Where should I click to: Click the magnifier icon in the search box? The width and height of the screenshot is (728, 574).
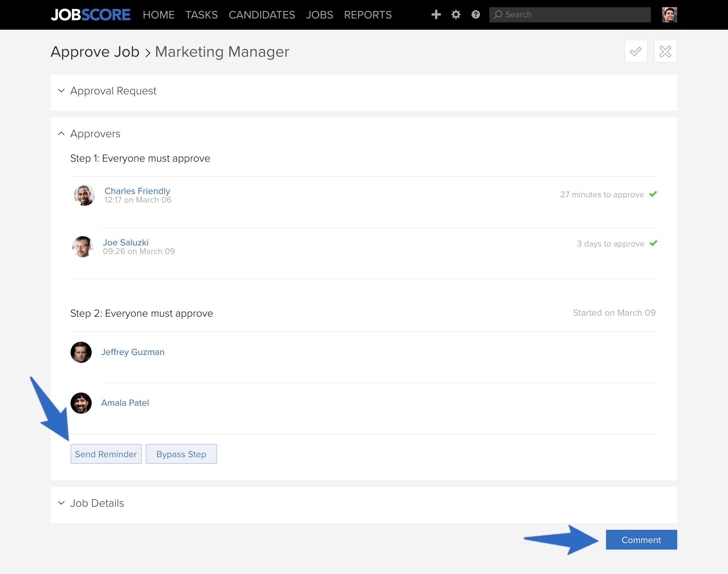coord(498,15)
